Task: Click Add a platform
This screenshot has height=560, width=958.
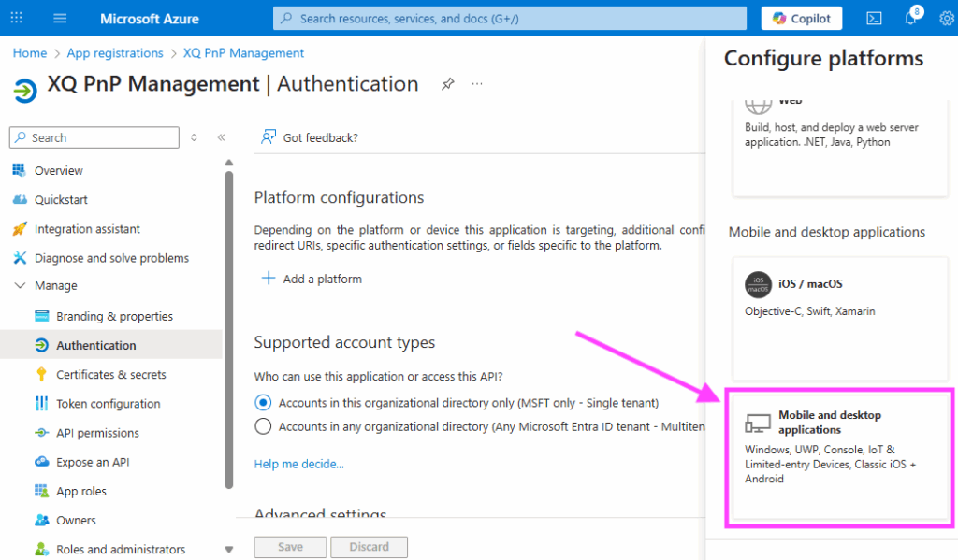Action: point(312,279)
